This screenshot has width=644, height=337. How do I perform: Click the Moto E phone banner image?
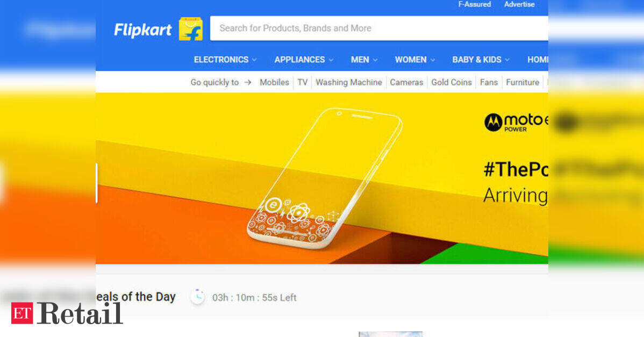[322, 178]
